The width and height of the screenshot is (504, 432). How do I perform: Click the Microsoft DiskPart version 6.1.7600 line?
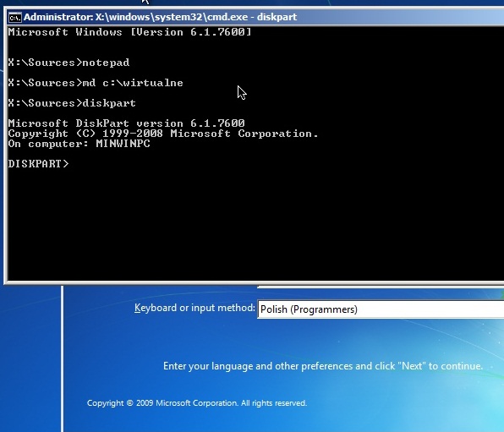pyautogui.click(x=127, y=123)
